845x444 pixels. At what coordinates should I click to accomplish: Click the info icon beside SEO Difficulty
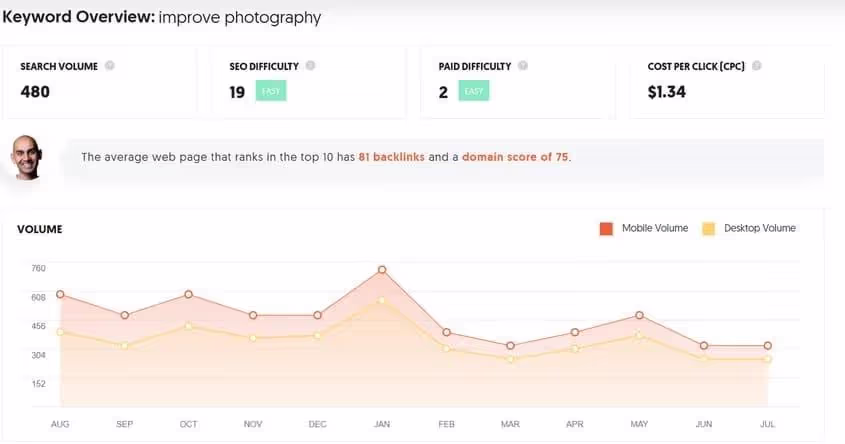click(x=310, y=66)
